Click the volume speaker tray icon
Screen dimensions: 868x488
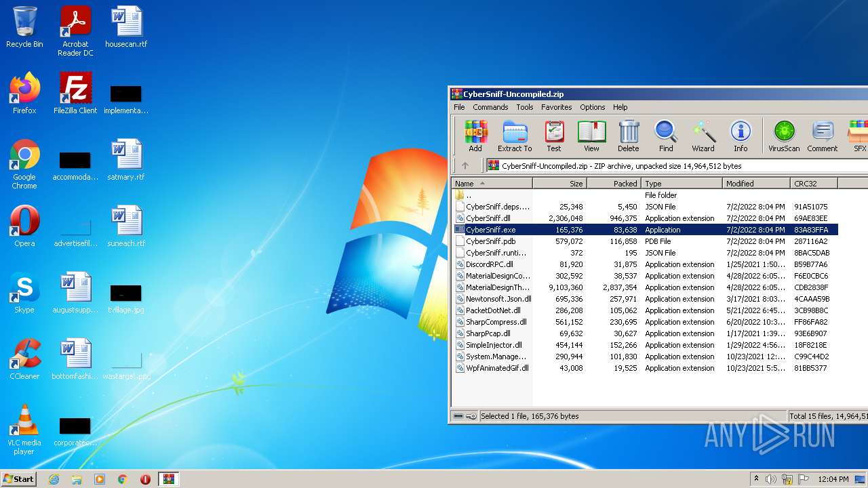click(771, 479)
